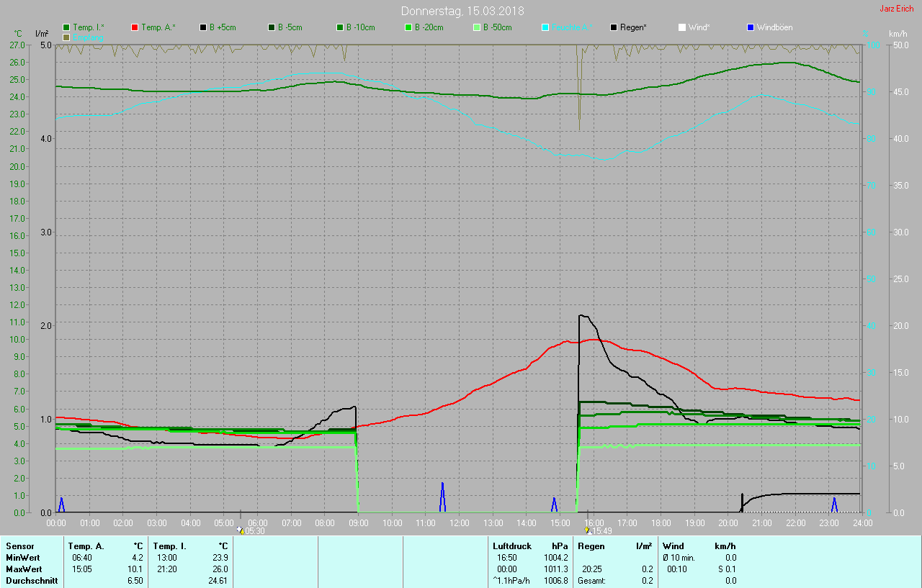Select the Sensor header in the stats table
Viewport: 922px width, 588px height.
click(x=20, y=546)
